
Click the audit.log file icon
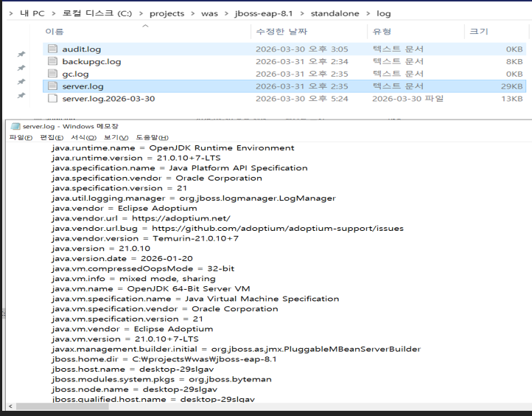click(52, 49)
